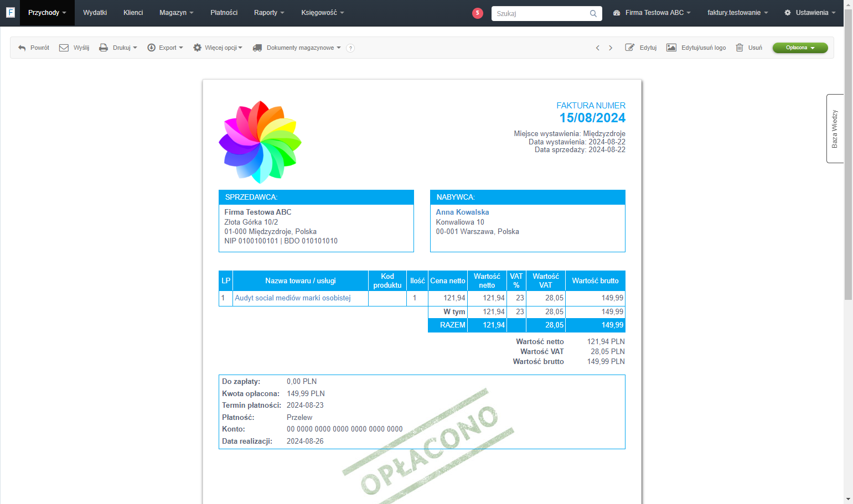The image size is (853, 504).
Task: Expand the Firma Testowa ABC company menu
Action: click(652, 13)
